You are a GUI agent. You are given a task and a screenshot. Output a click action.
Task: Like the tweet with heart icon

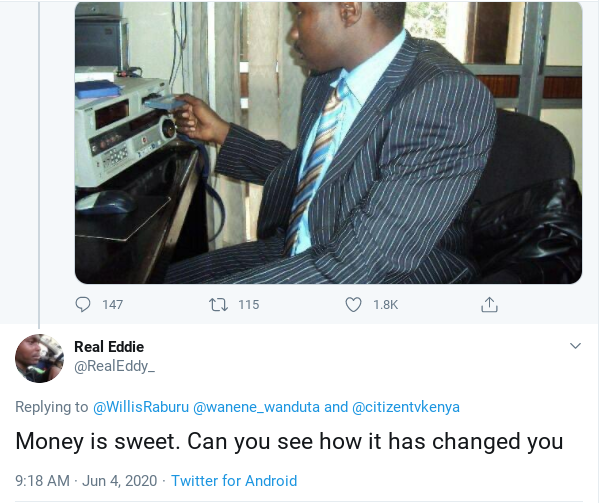(x=353, y=305)
